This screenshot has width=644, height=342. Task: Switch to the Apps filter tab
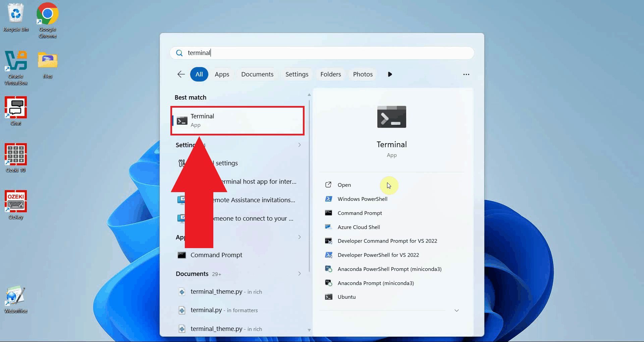(x=222, y=74)
